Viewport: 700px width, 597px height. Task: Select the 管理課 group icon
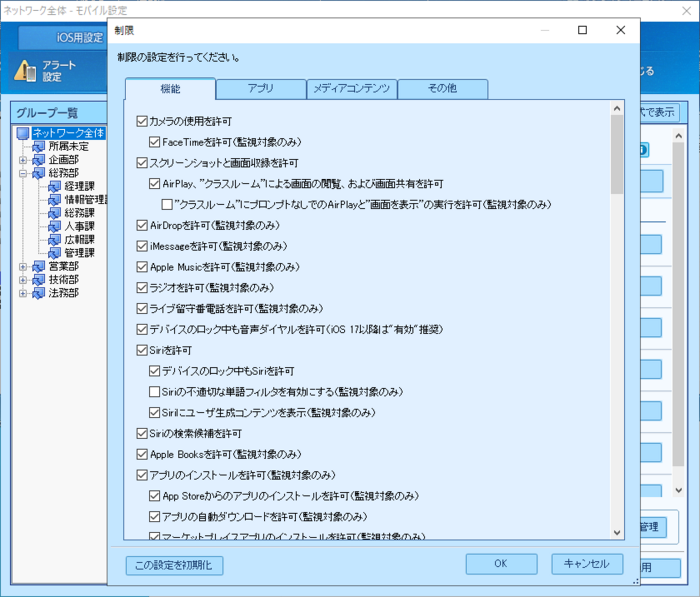[x=55, y=253]
